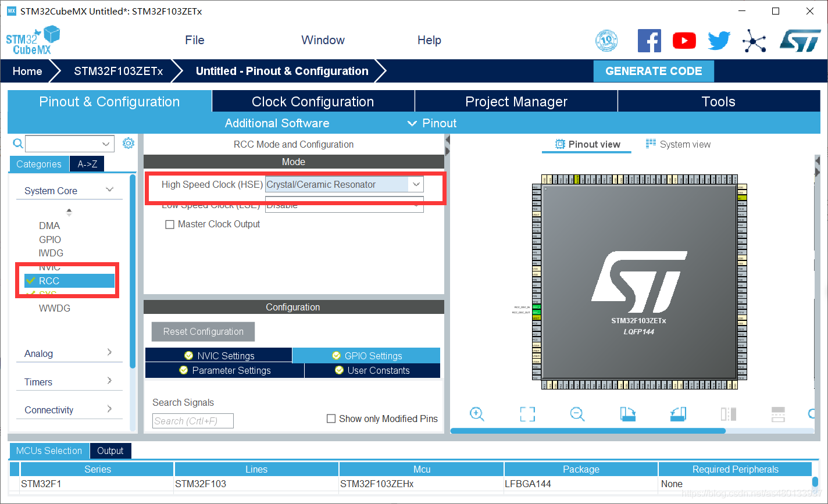Enable the Master Clock Output checkbox
The width and height of the screenshot is (828, 504).
coord(170,224)
